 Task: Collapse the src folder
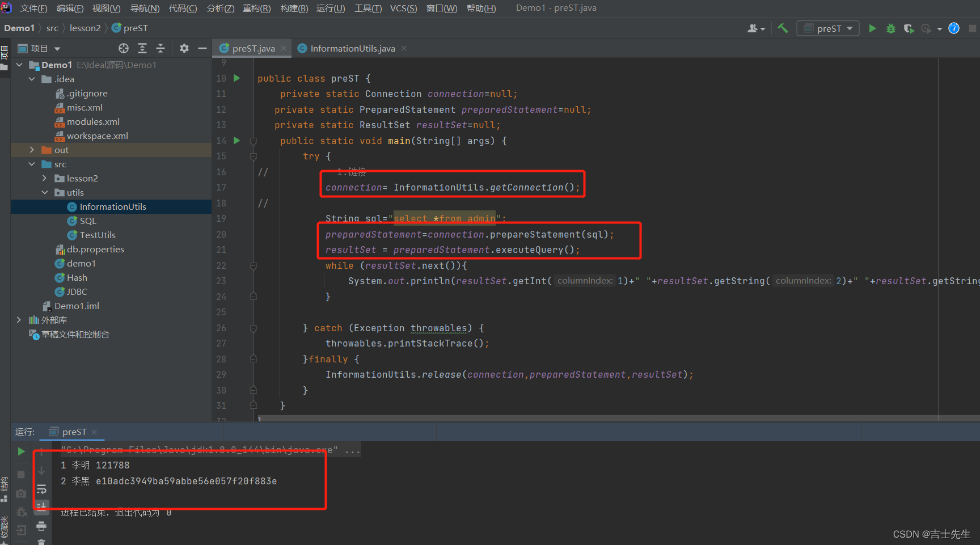click(32, 164)
